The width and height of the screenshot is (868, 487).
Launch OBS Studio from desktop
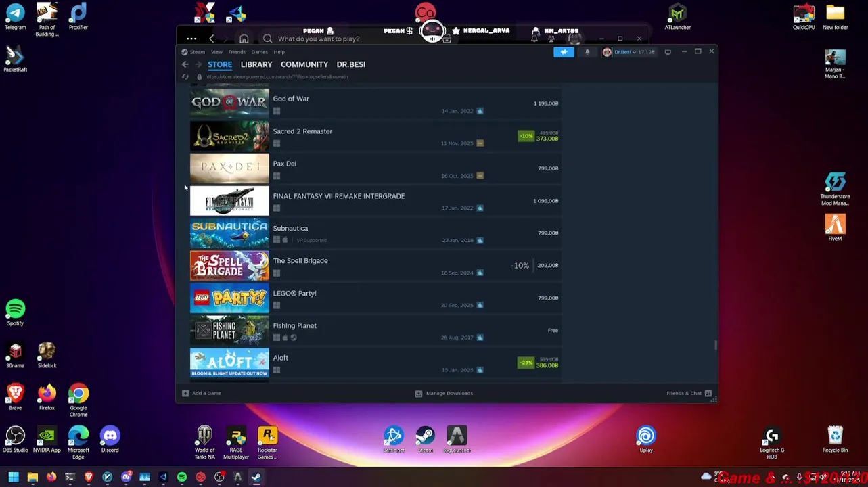tap(16, 440)
